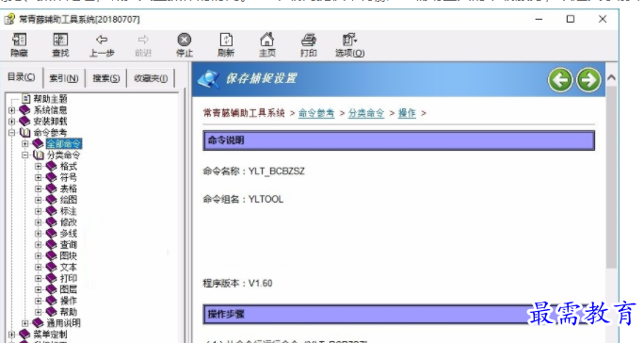Click the help topic page icon 帮助主题

pos(25,99)
